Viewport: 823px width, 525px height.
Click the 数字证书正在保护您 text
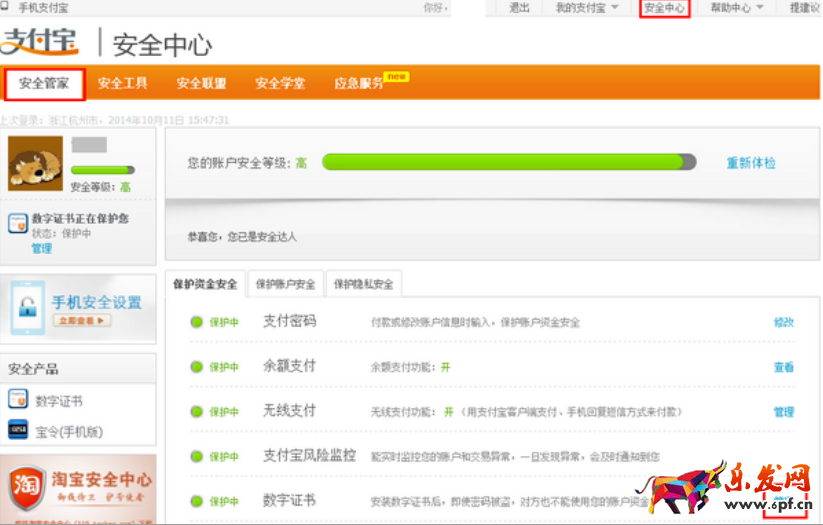coord(80,218)
